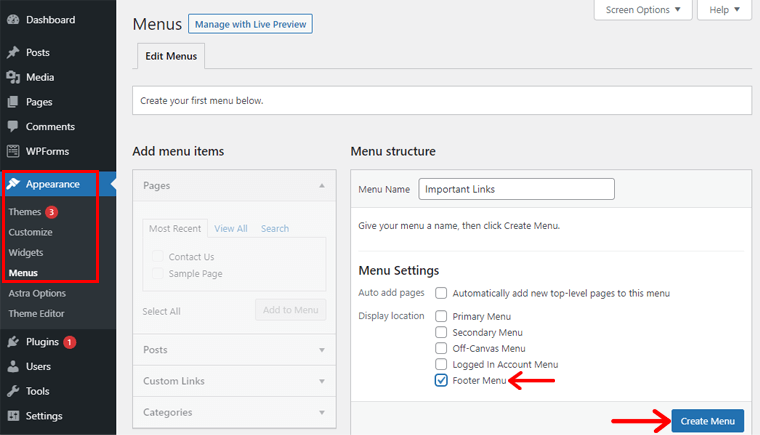Screen dimensions: 760x435
Task: Click the Create Menu button
Action: tap(707, 421)
